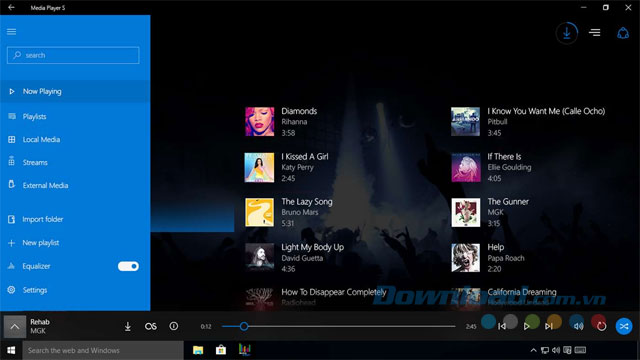
Task: Go back with the title bar arrow
Action: tap(11, 7)
